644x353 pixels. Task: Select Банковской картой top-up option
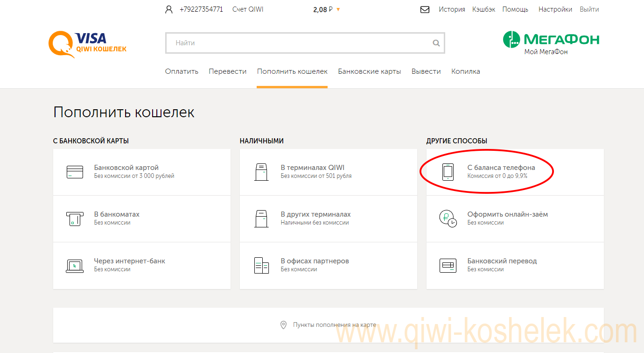pyautogui.click(x=142, y=172)
